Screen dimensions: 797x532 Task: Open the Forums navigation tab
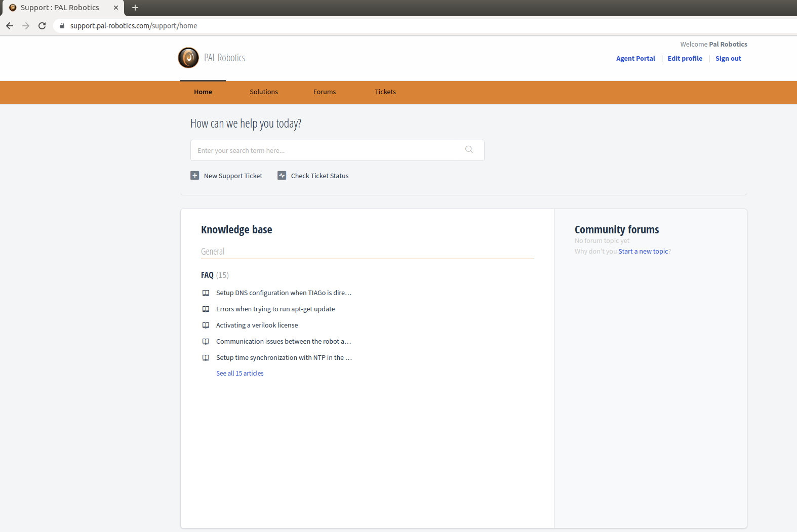(325, 92)
